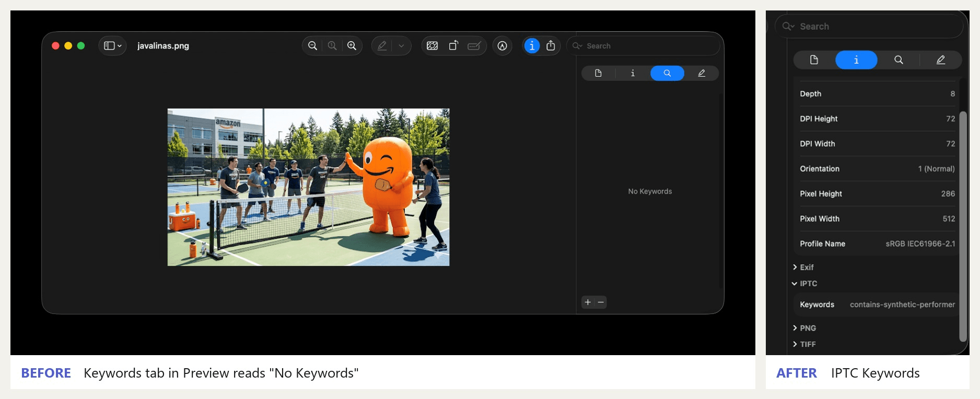
Task: Select the blue More Info tab in After panel
Action: [856, 60]
